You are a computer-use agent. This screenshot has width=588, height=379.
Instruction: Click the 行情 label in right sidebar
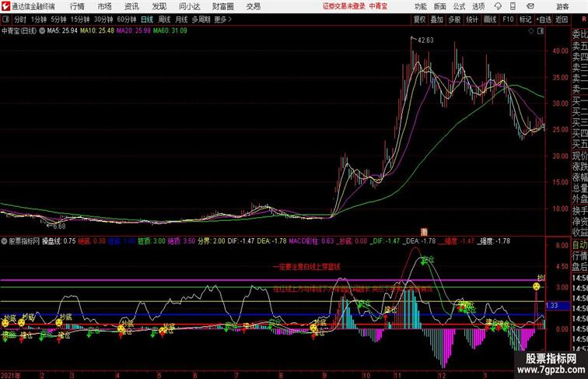pos(579,256)
